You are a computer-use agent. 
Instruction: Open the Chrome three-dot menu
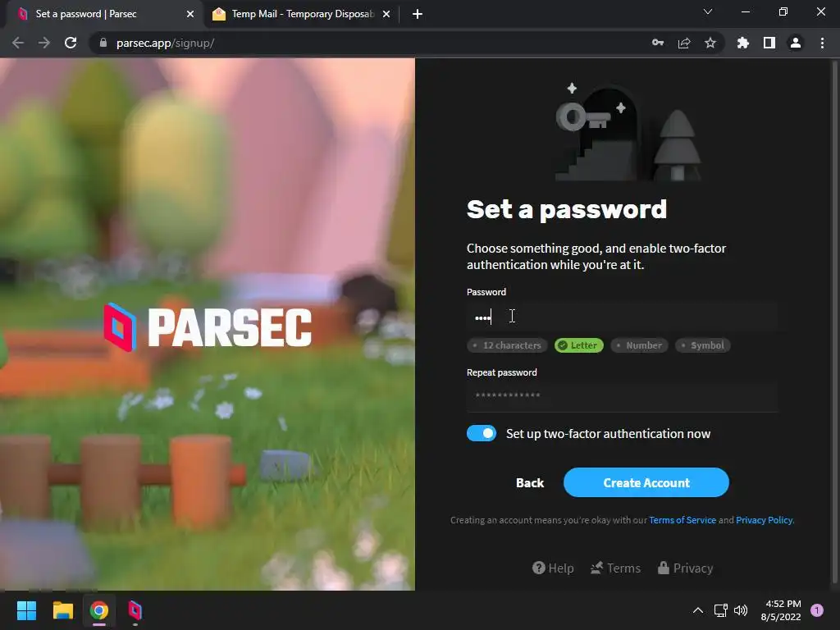[x=822, y=43]
